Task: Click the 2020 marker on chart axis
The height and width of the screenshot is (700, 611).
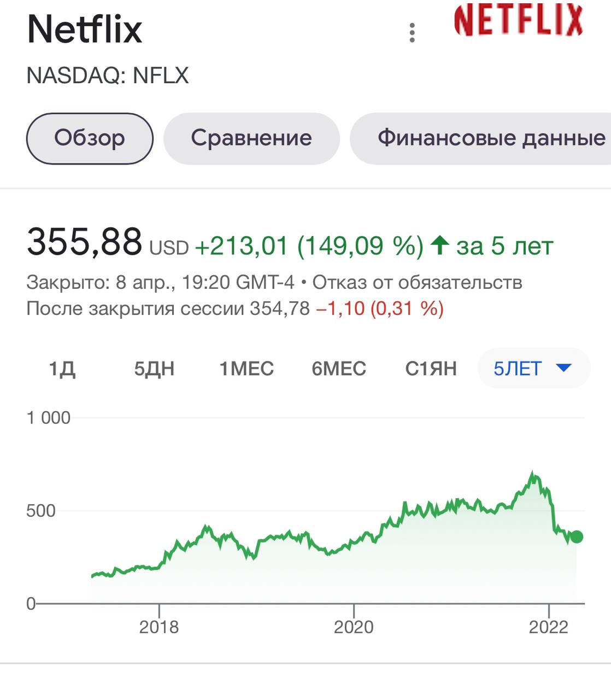Action: [x=354, y=627]
